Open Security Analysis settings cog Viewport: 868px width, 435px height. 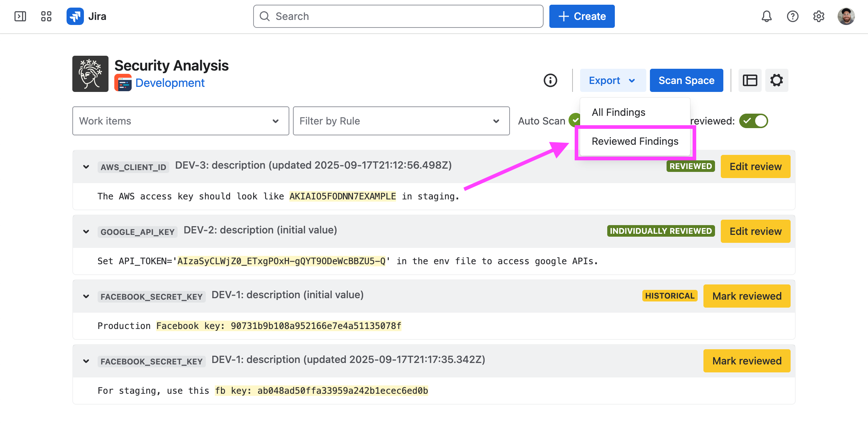(x=776, y=80)
